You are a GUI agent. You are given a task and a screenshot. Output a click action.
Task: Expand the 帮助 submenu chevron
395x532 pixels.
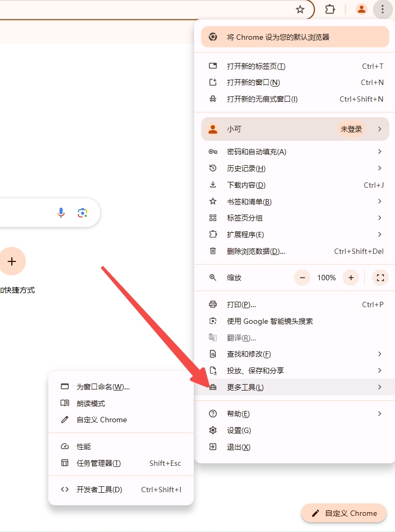pos(380,413)
